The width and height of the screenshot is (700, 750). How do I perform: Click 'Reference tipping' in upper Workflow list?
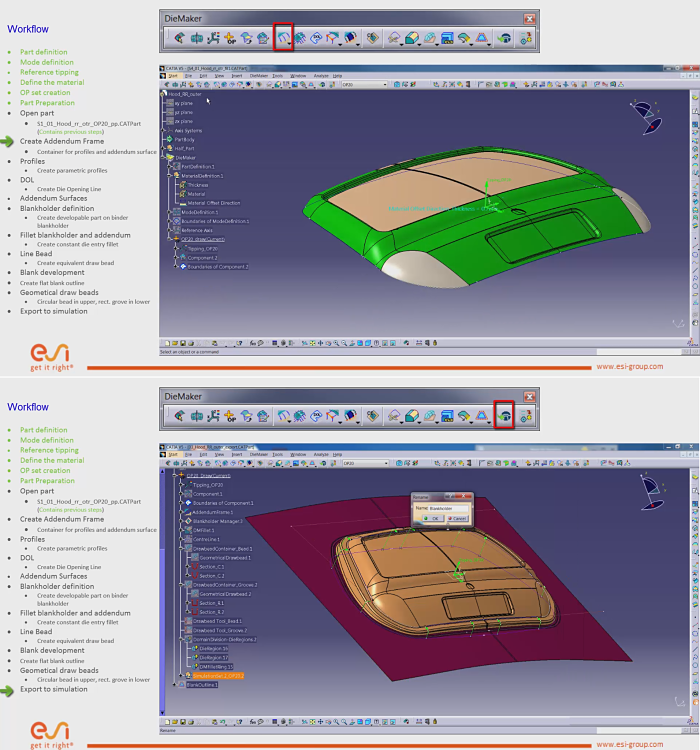tap(49, 72)
